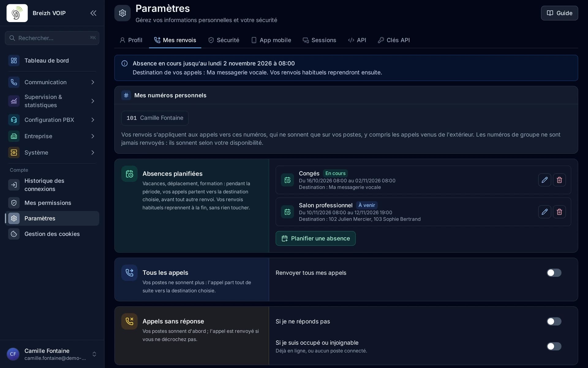The height and width of the screenshot is (368, 588).
Task: Expand the Système chevron
Action: pyautogui.click(x=93, y=152)
